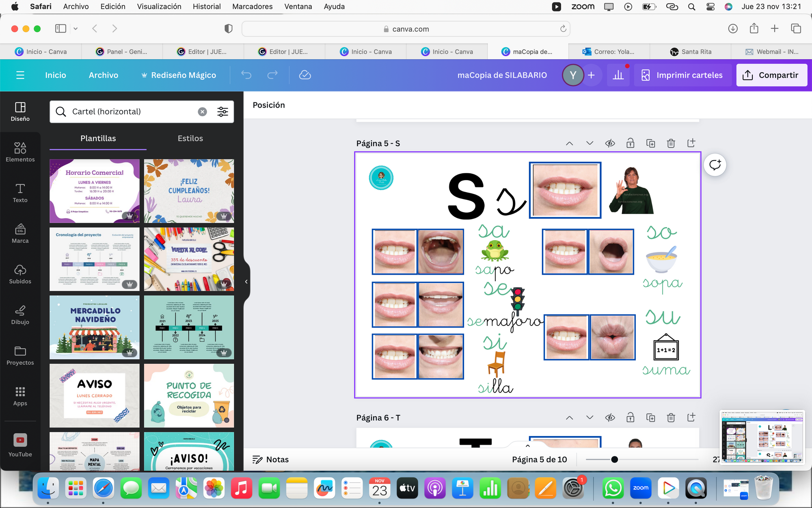Click the undo arrow in toolbar
Viewport: 812px width, 508px height.
pos(246,75)
